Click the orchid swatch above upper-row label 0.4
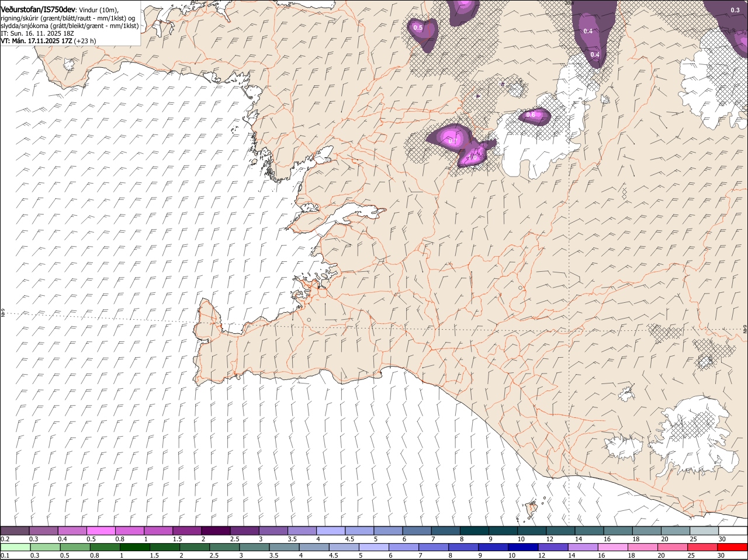 pyautogui.click(x=72, y=531)
